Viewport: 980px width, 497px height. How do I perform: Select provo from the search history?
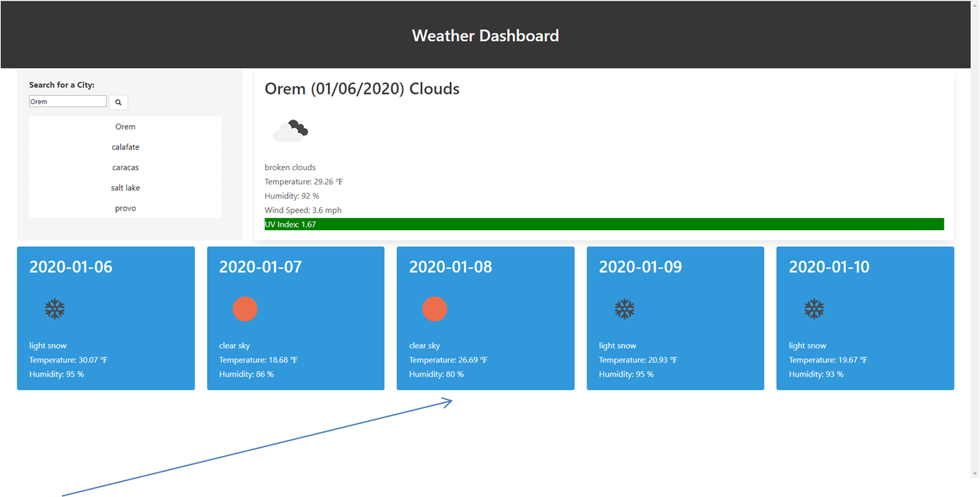point(125,208)
